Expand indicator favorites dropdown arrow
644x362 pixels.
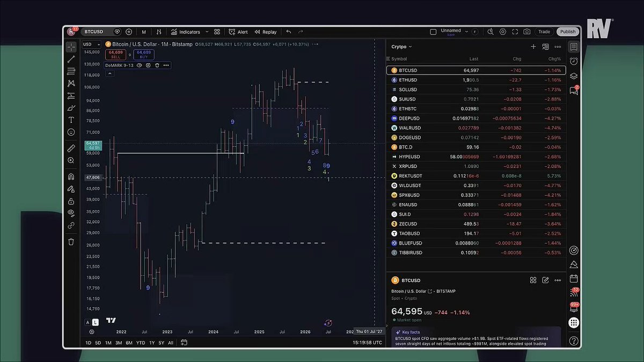[x=207, y=32]
